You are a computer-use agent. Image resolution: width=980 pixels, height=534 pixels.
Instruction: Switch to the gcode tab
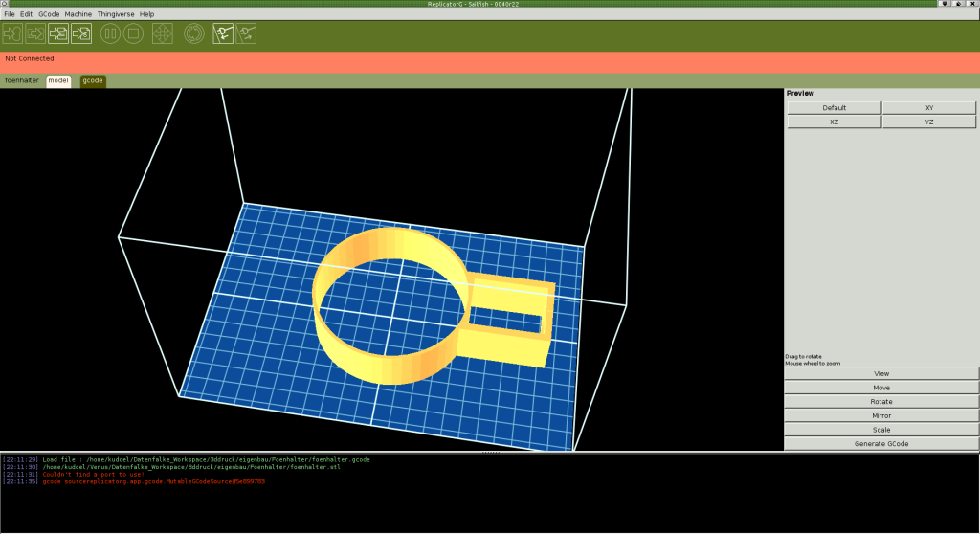[93, 80]
